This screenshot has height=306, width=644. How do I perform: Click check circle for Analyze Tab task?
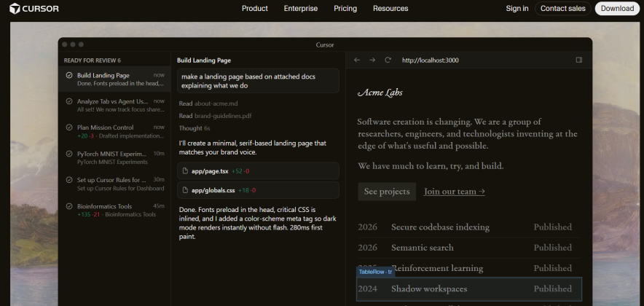(x=69, y=101)
